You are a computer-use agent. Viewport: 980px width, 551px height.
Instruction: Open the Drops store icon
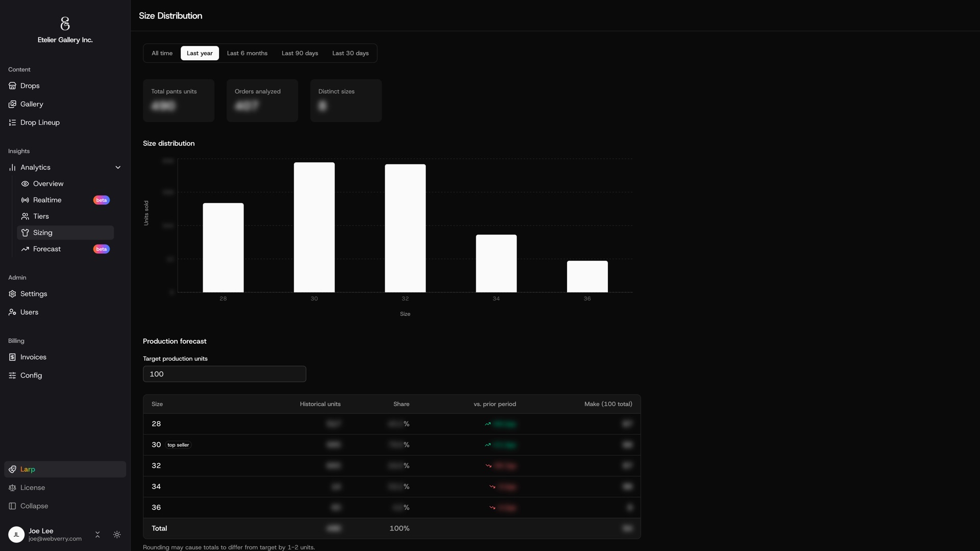(12, 86)
